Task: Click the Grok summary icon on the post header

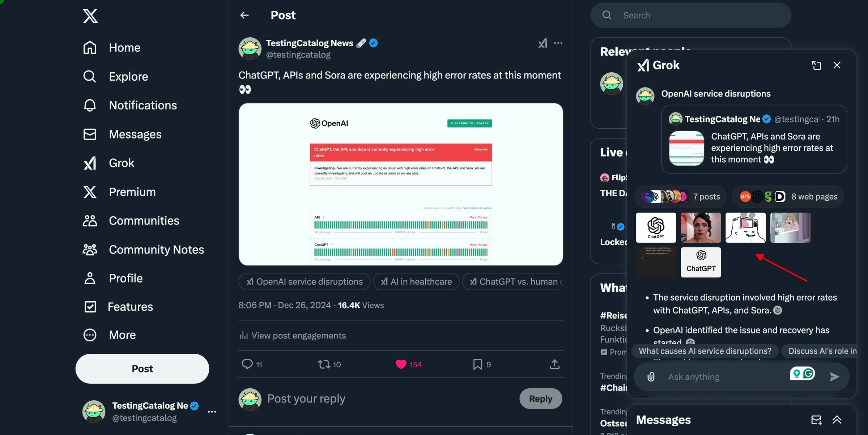Action: (542, 43)
